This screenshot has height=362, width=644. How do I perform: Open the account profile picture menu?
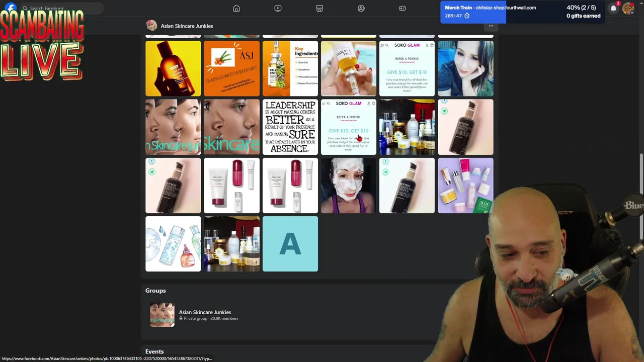628,8
